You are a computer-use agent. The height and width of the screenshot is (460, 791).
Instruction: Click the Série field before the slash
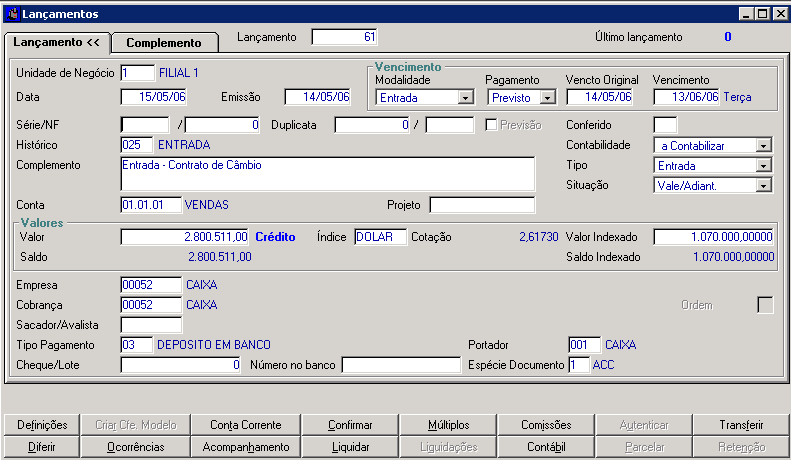click(x=145, y=125)
